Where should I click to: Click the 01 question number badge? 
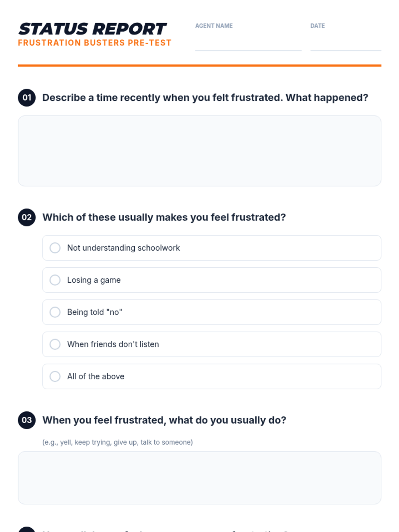[27, 98]
